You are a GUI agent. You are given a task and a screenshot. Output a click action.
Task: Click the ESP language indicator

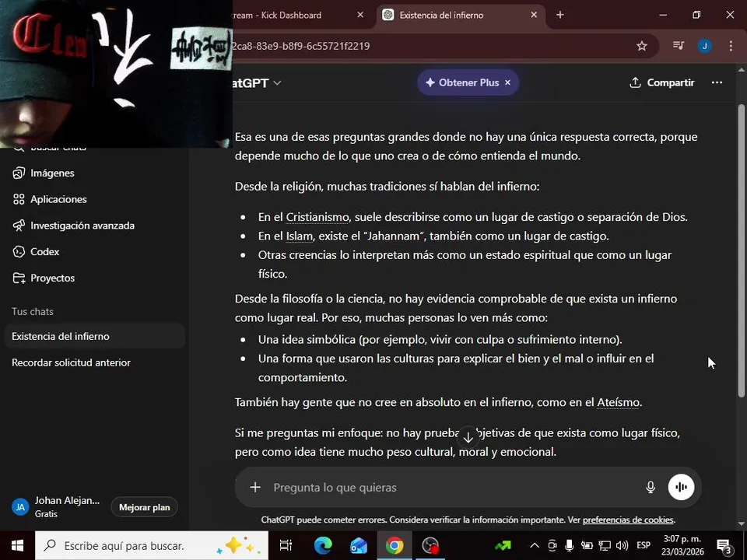644,546
